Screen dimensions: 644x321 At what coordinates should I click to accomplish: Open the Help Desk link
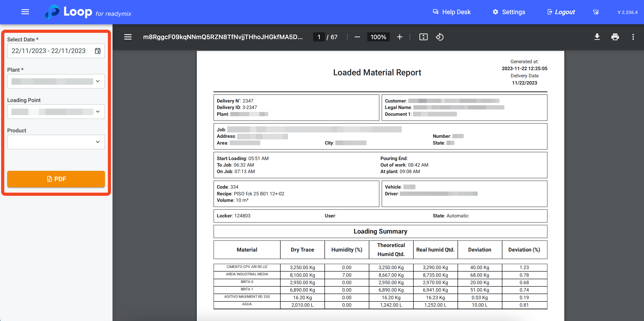[x=451, y=12]
